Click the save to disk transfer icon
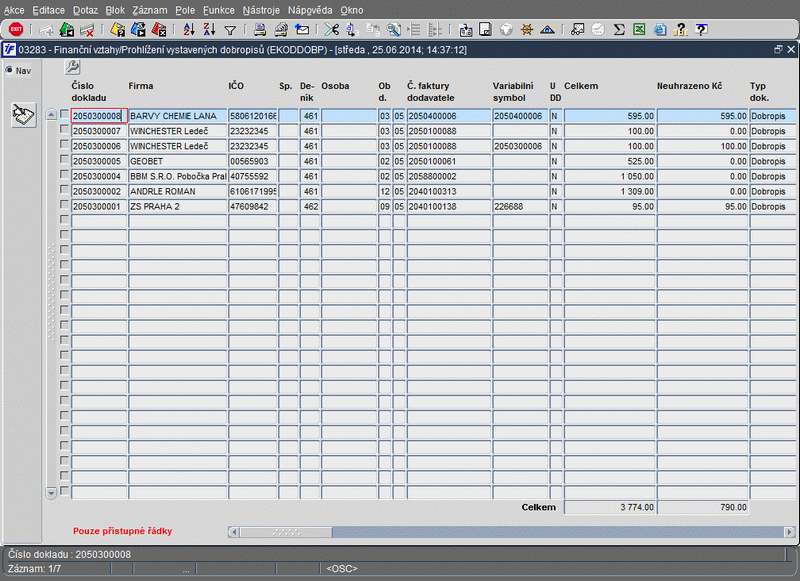Image resolution: width=800 pixels, height=581 pixels. coord(465,30)
